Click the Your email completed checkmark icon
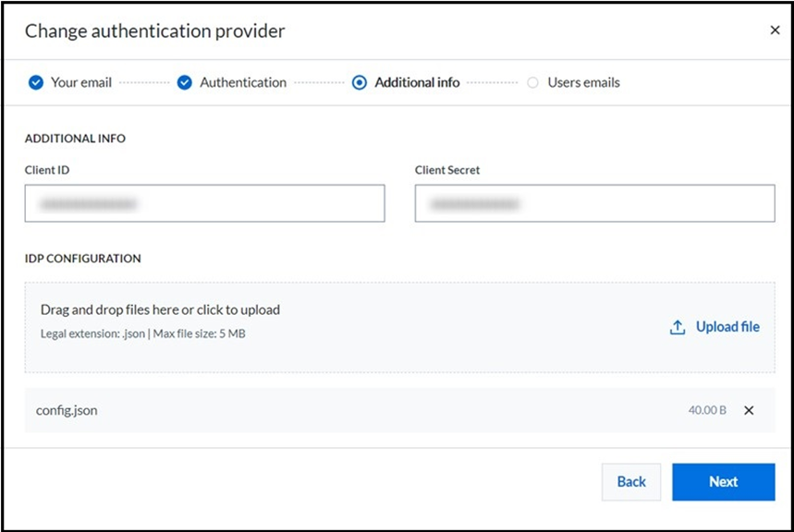Image resolution: width=794 pixels, height=532 pixels. click(36, 82)
